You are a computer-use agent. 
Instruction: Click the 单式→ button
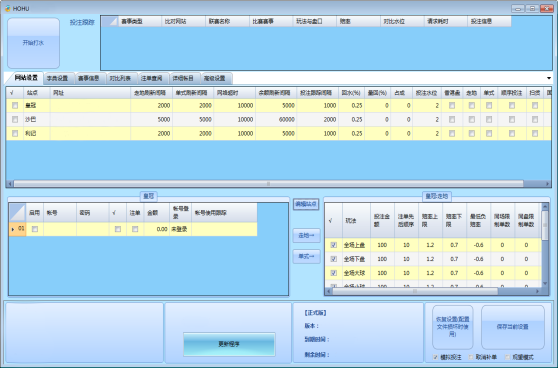point(306,256)
